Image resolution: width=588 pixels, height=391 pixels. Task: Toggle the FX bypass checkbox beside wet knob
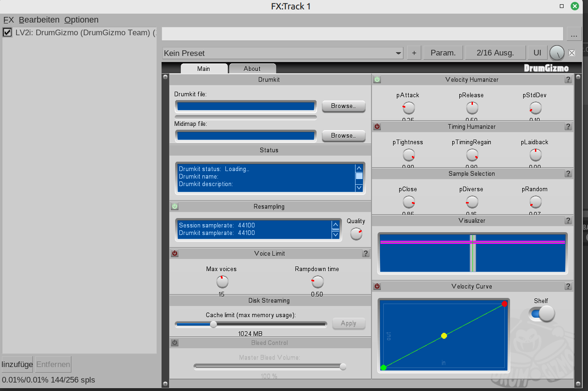(572, 53)
